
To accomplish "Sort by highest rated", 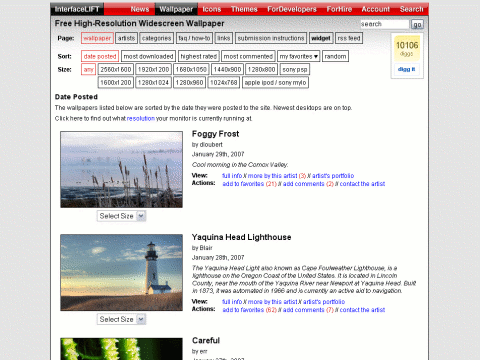I will coord(199,56).
